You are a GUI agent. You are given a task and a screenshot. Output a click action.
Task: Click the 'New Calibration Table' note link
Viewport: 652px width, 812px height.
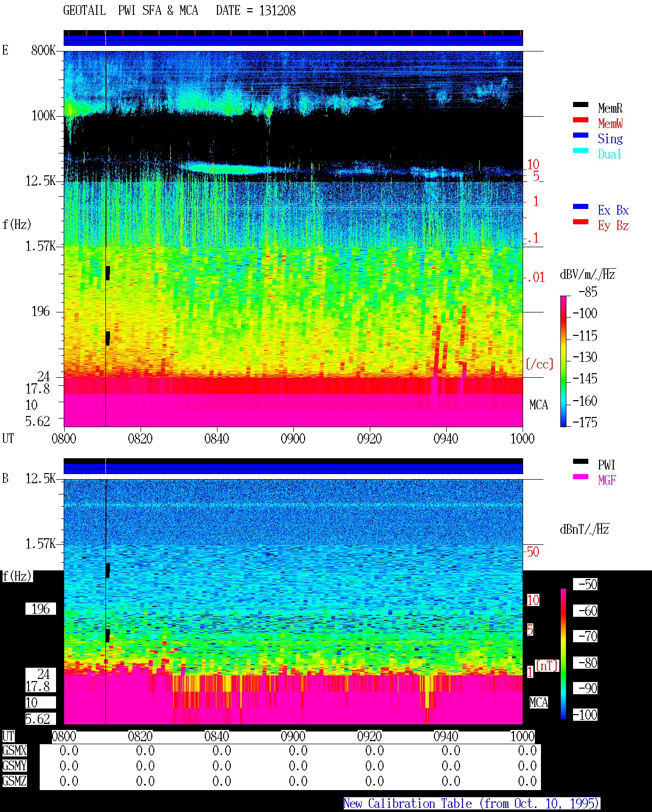pos(472,804)
